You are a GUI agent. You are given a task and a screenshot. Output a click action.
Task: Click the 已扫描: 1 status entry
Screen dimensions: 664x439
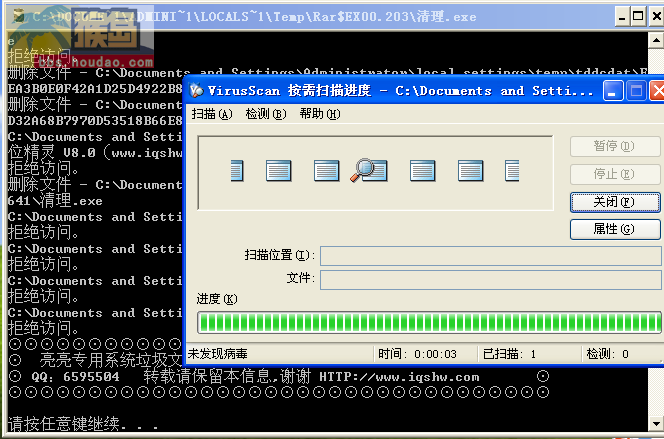[x=509, y=354]
